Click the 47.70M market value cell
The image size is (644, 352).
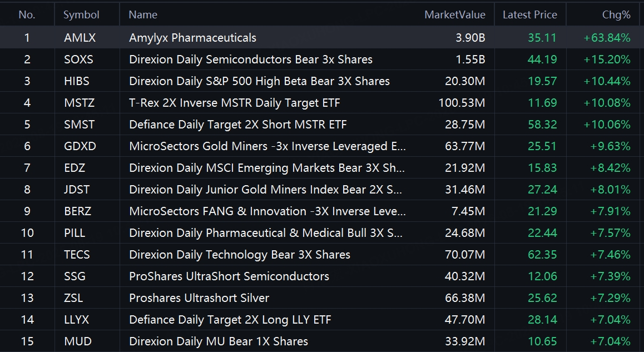coord(465,320)
